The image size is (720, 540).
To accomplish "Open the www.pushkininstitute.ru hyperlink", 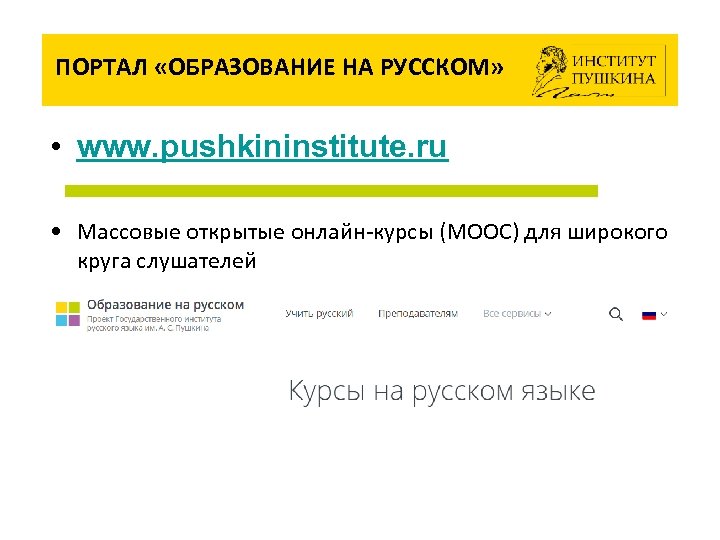I will pos(262,147).
